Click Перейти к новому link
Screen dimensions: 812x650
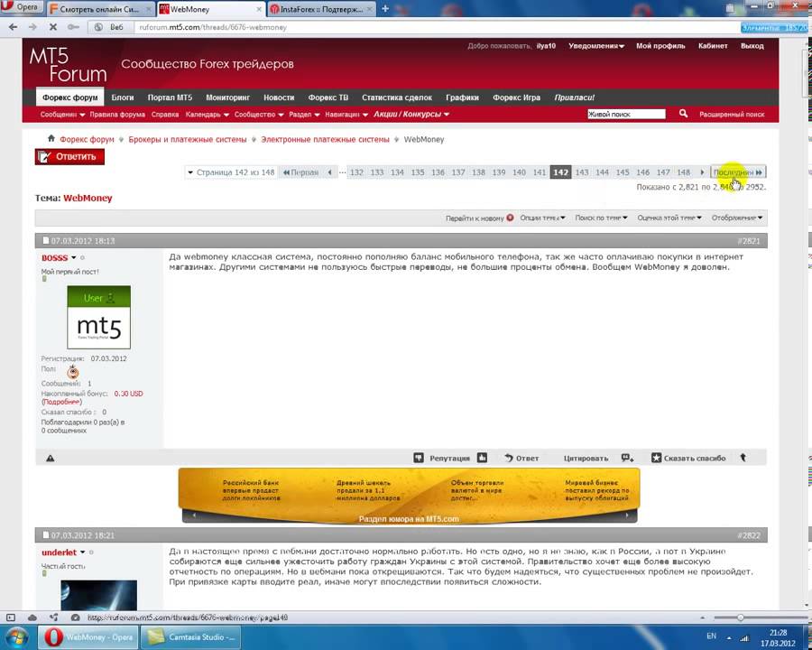(475, 218)
